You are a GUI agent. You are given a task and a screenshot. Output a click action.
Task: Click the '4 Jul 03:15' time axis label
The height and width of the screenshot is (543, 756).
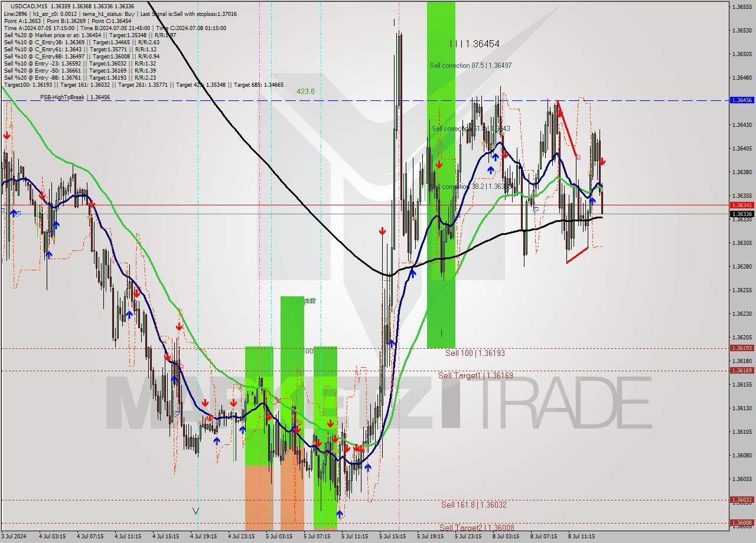tap(52, 537)
